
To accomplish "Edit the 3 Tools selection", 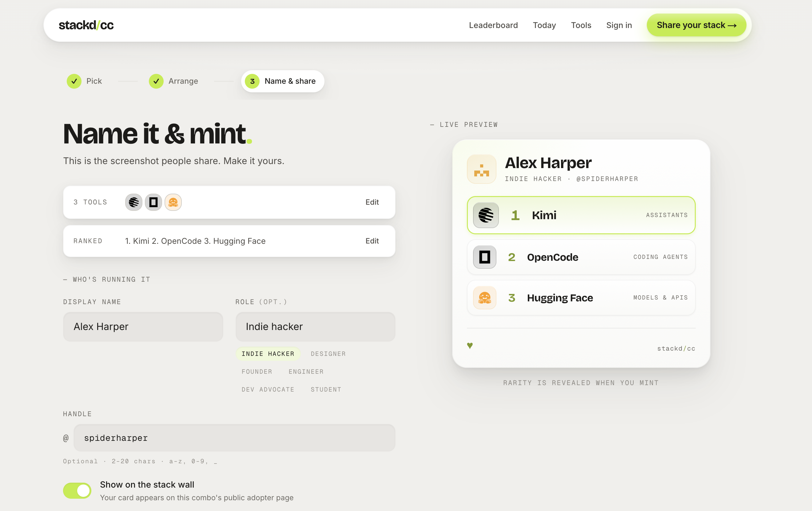I will [x=372, y=202].
